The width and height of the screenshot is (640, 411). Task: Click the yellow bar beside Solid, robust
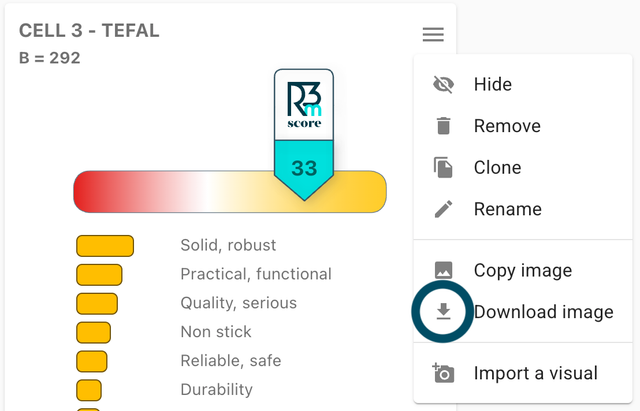coord(105,246)
